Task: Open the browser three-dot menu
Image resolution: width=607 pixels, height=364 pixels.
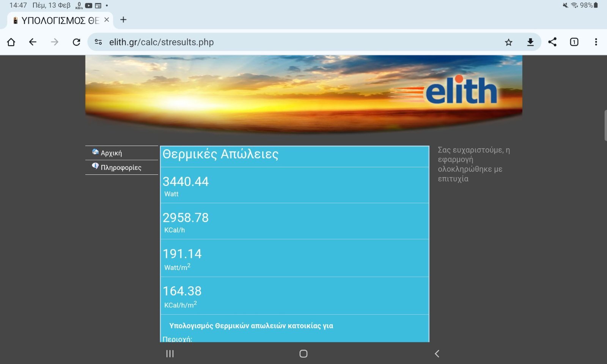Action: [x=596, y=42]
